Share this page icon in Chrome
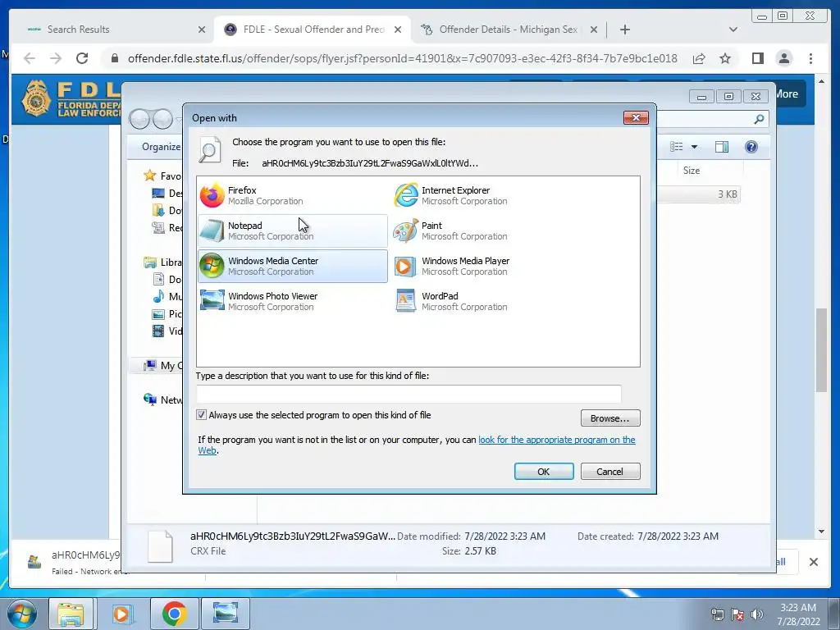This screenshot has width=840, height=630. click(x=699, y=58)
